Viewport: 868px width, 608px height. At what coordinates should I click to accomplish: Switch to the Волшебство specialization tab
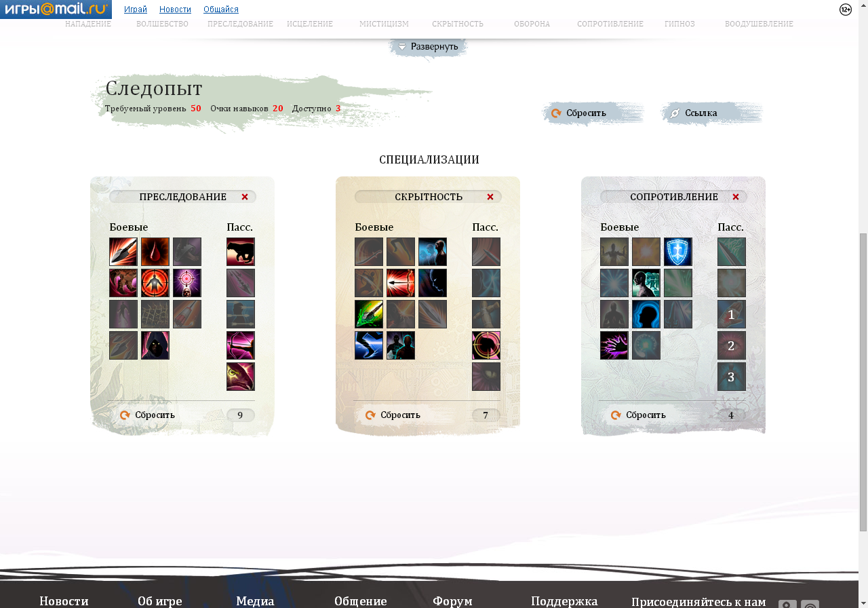click(x=163, y=24)
